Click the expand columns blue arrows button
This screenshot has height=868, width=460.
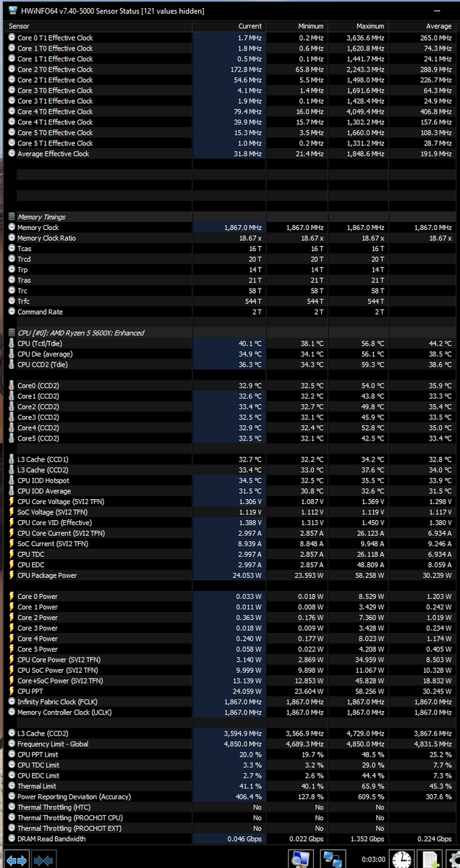click(17, 859)
